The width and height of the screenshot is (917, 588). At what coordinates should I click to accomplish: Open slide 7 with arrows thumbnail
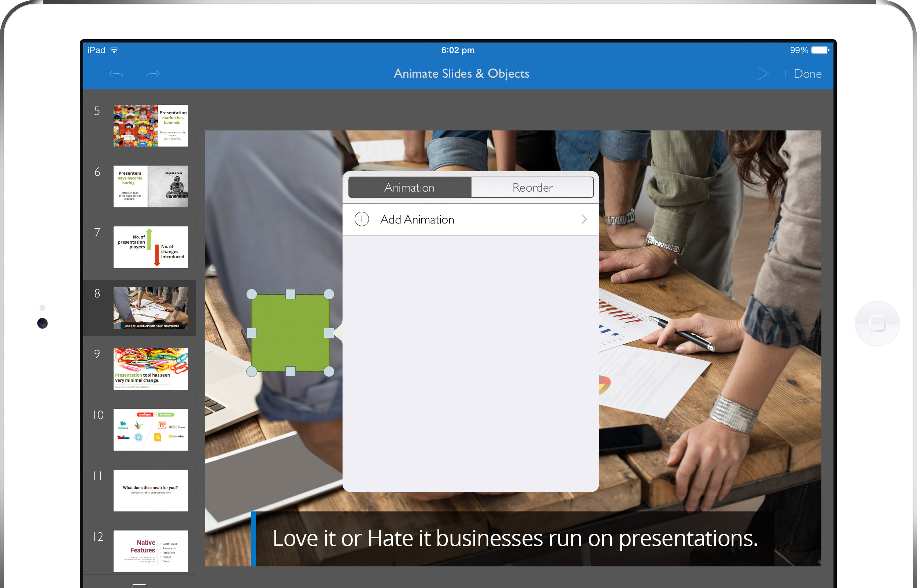click(151, 247)
